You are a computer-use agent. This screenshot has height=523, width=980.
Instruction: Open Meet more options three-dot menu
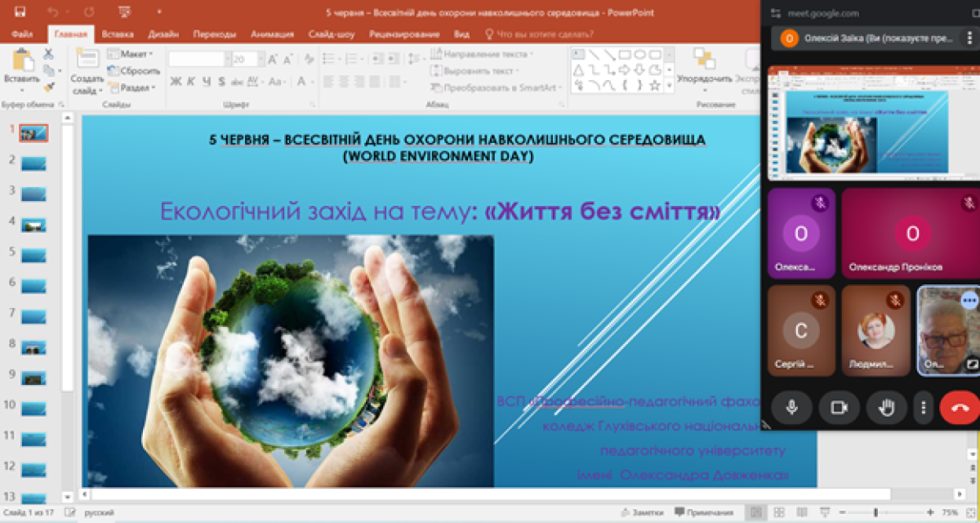click(923, 407)
